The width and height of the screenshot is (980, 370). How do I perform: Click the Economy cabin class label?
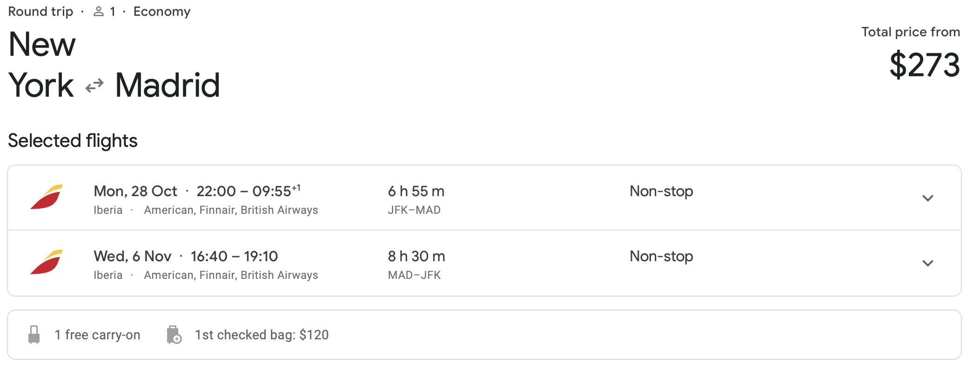coord(162,12)
